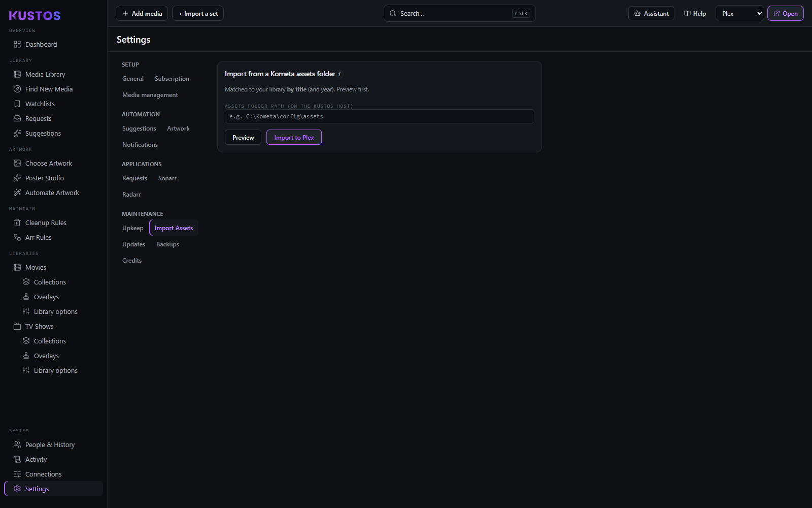
Task: Open the Poster Studio sparkle icon
Action: coord(17,178)
